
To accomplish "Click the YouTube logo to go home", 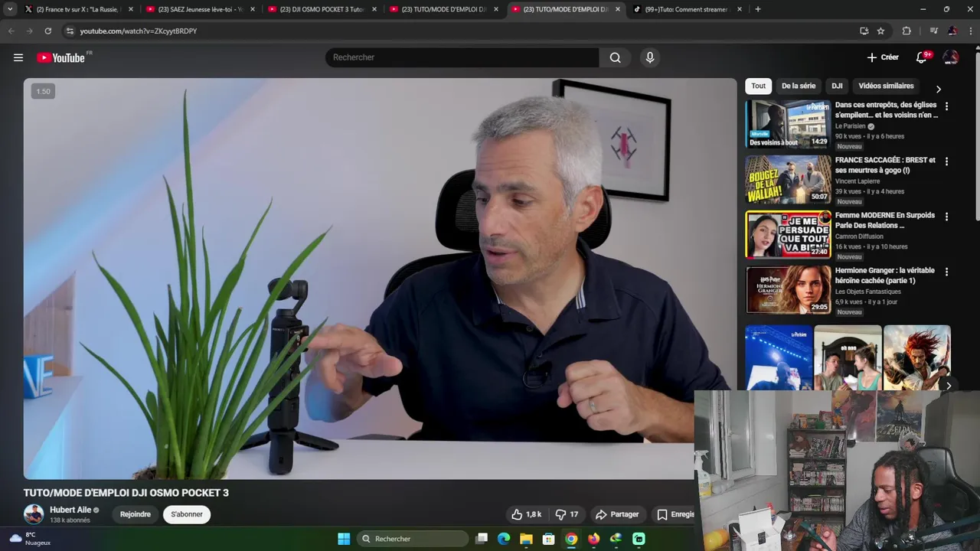I will click(x=60, y=57).
